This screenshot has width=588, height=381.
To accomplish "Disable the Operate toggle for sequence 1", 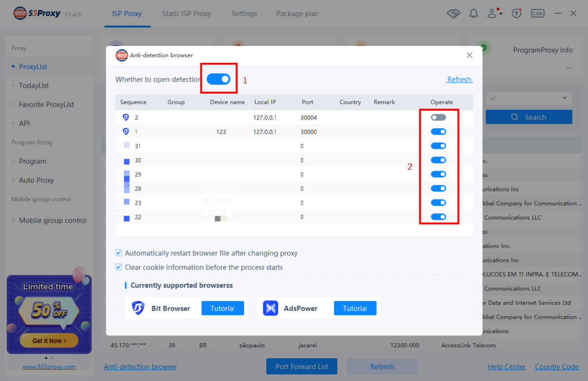I will click(x=438, y=132).
